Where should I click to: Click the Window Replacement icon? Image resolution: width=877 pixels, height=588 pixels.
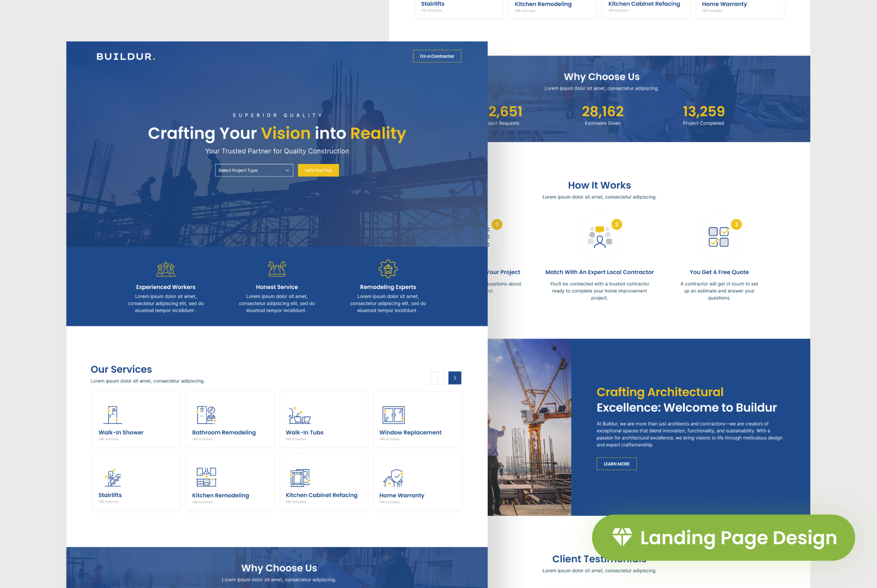[x=393, y=415]
